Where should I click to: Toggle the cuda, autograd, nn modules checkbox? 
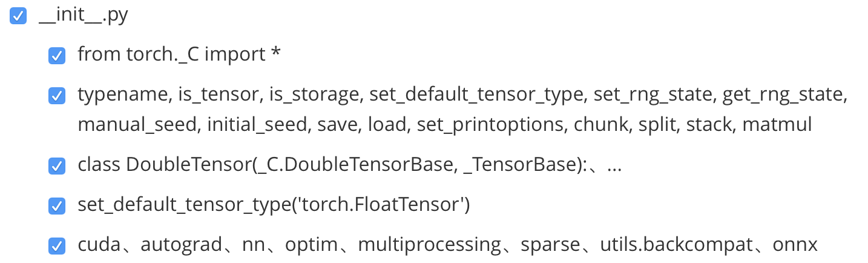coord(57,245)
